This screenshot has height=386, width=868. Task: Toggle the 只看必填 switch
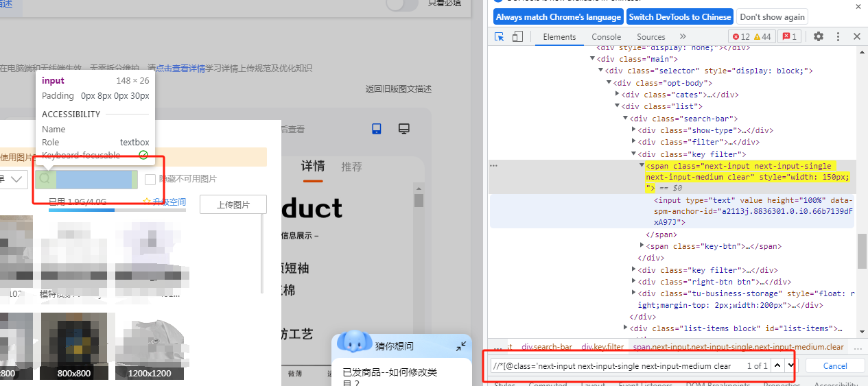(402, 4)
